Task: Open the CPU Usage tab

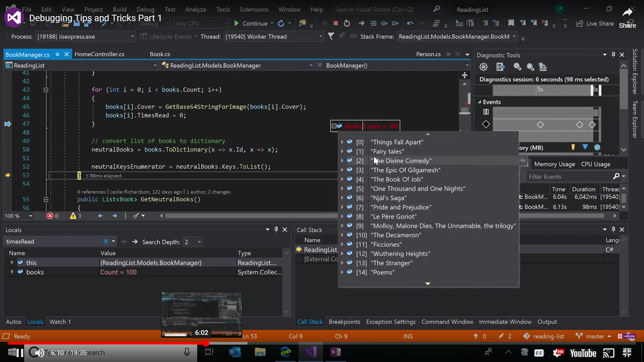Action: coord(596,164)
